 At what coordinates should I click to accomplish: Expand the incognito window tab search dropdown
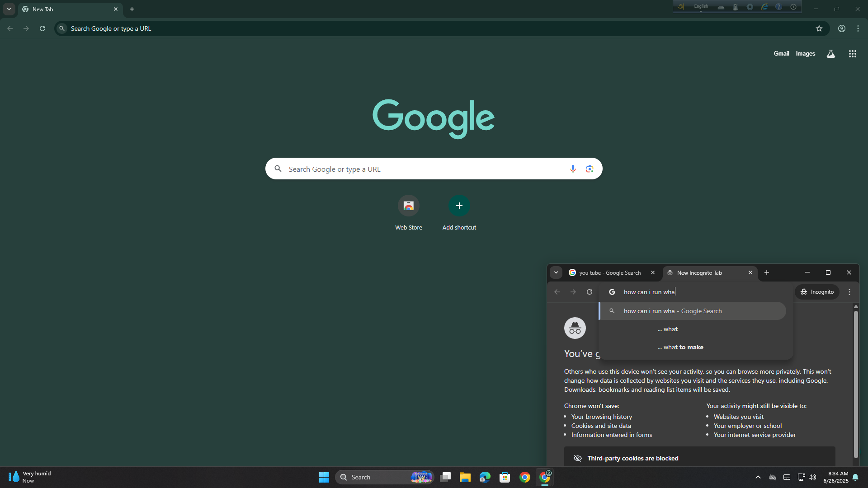point(556,272)
